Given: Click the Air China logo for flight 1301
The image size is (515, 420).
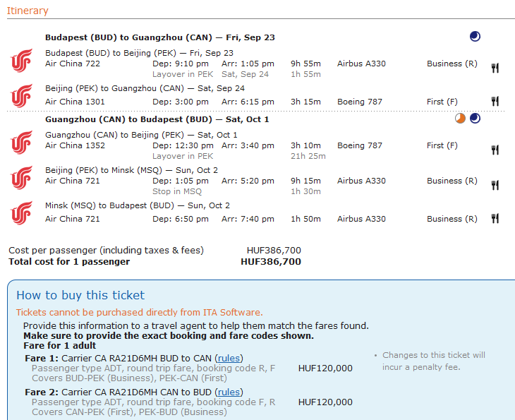Looking at the screenshot, I should click(22, 95).
